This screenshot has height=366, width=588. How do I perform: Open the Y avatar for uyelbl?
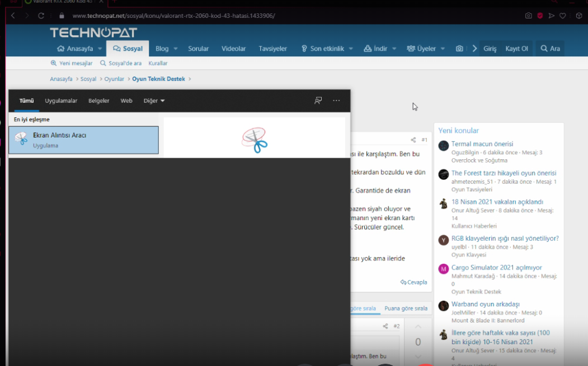(444, 240)
